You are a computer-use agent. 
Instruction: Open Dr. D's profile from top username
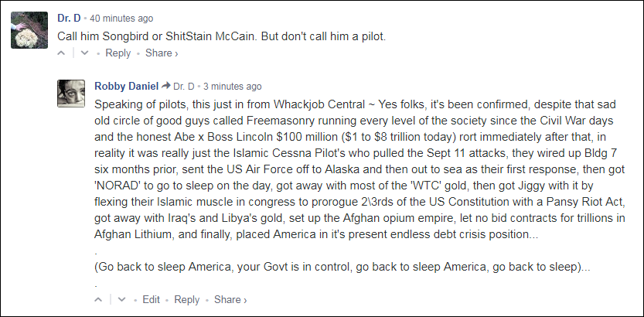tap(69, 18)
